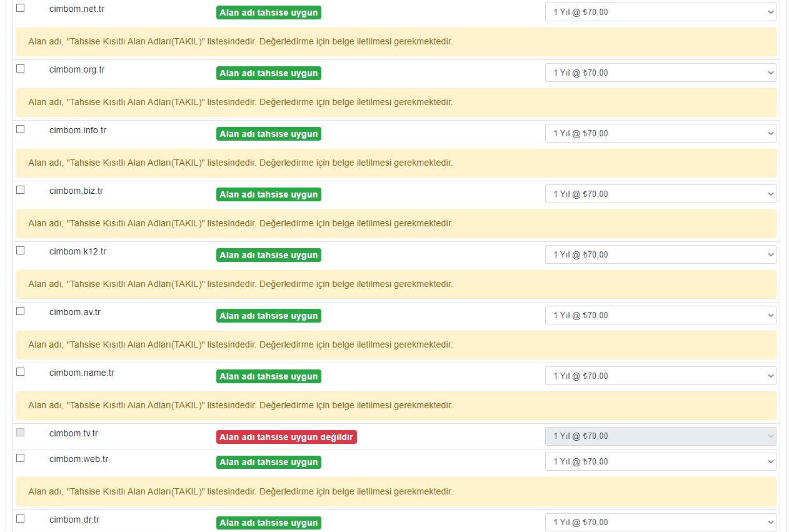Viewport: 789px width, 532px height.
Task: Expand the year dropdown for cimbom.dr.tr
Action: point(661,522)
